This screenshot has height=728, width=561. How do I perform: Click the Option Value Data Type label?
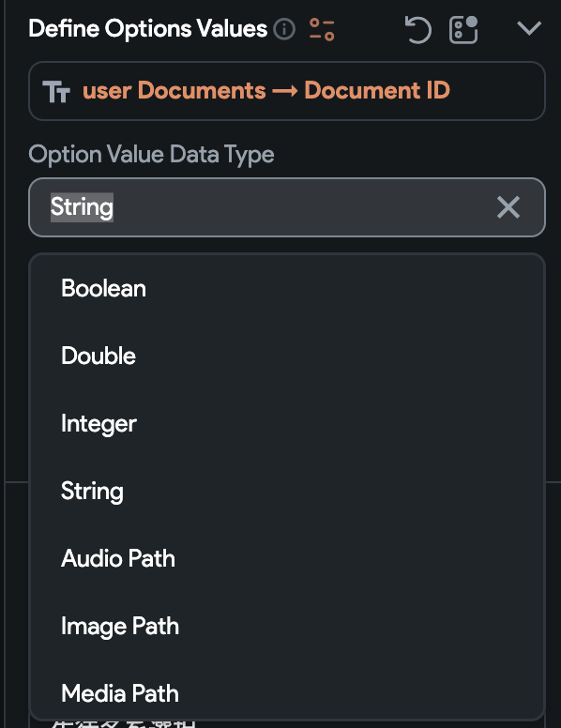click(151, 155)
